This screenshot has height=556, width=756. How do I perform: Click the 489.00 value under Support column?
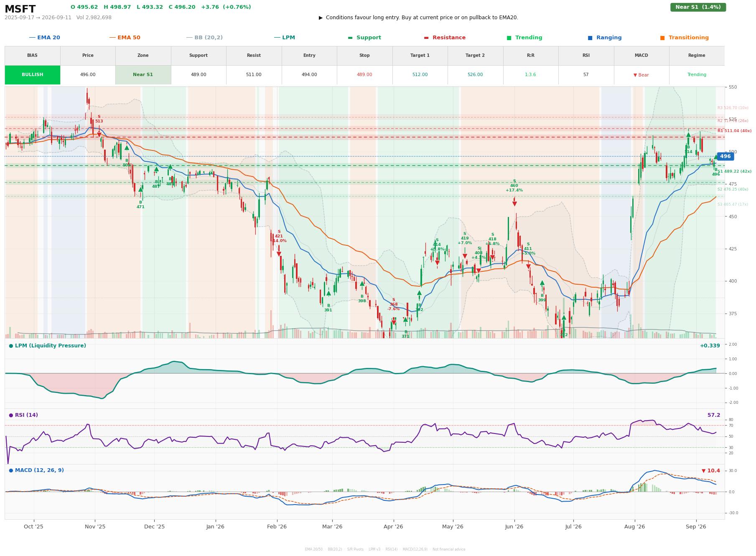pos(199,75)
